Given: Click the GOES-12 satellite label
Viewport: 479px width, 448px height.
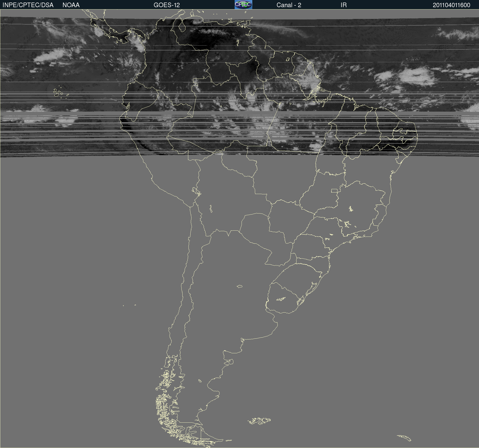Looking at the screenshot, I should pos(167,5).
